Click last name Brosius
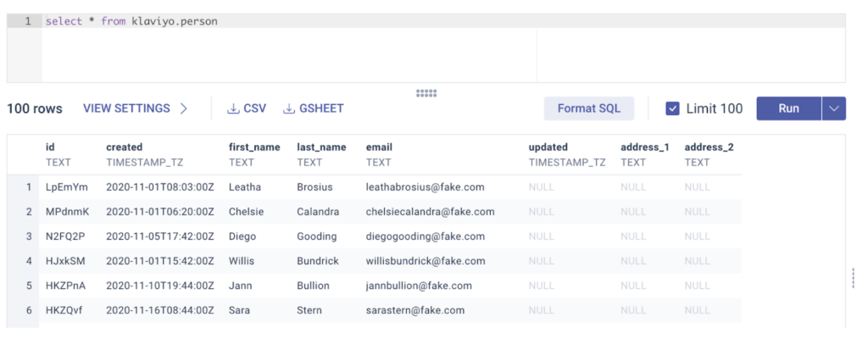Viewport: 868px width, 356px height. coord(315,187)
